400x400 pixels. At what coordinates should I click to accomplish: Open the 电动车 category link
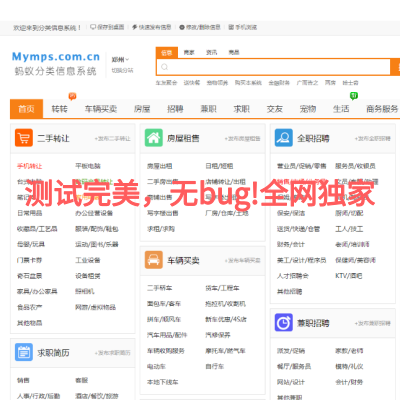pyautogui.click(x=156, y=366)
